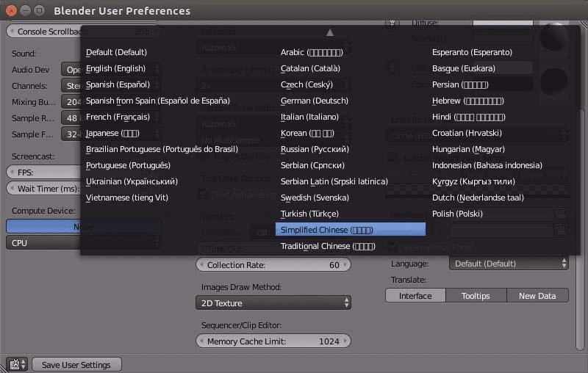The image size is (588, 373).
Task: Choose Esperanto from the language menu
Action: [x=472, y=52]
